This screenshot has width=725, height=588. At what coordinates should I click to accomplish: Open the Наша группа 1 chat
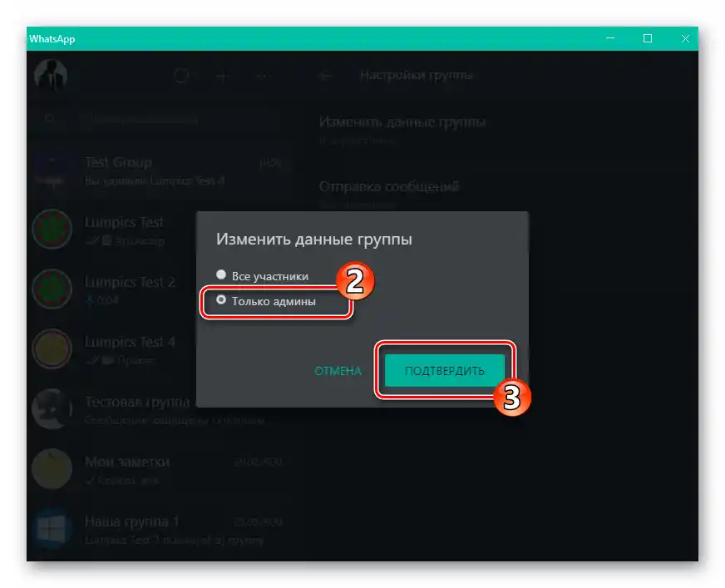160,529
